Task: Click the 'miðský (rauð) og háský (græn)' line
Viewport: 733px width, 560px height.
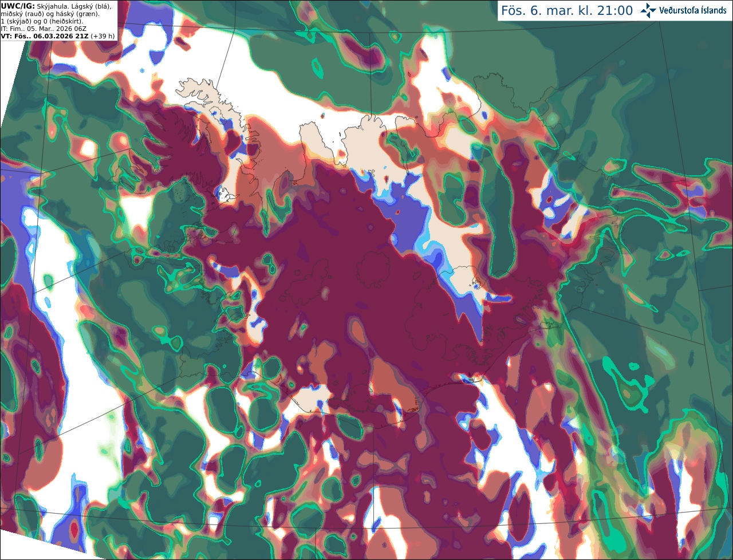Action: pyautogui.click(x=50, y=14)
